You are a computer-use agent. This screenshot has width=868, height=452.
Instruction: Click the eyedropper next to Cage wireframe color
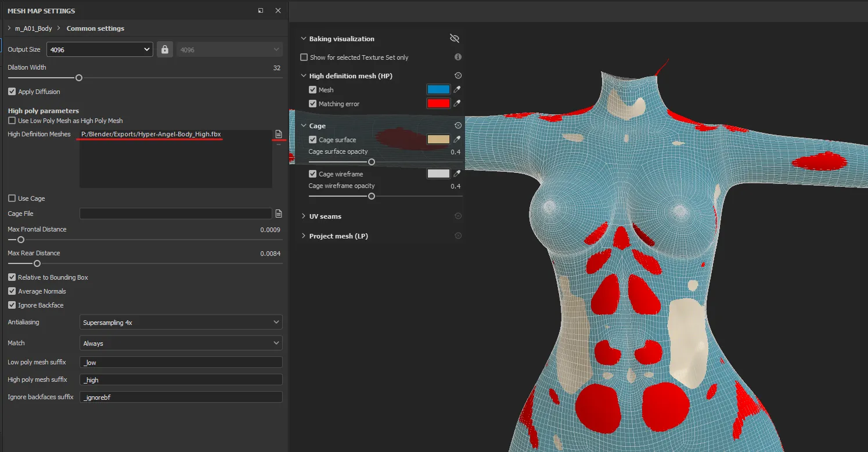[458, 173]
